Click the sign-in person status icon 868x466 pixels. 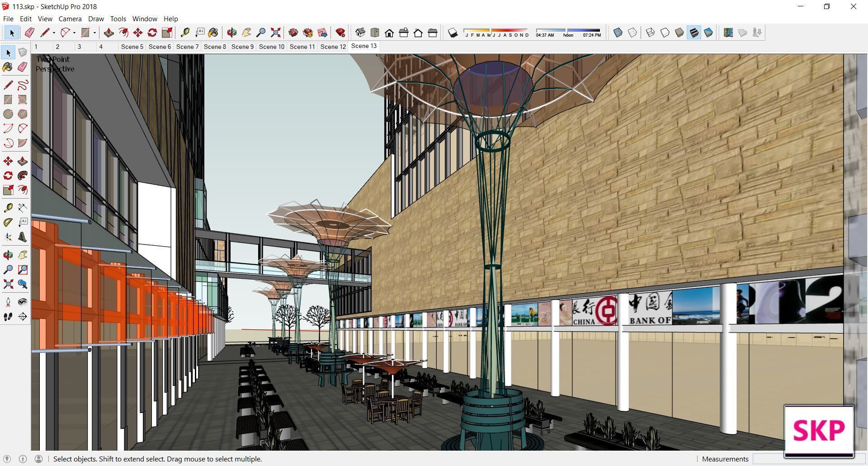click(x=39, y=459)
